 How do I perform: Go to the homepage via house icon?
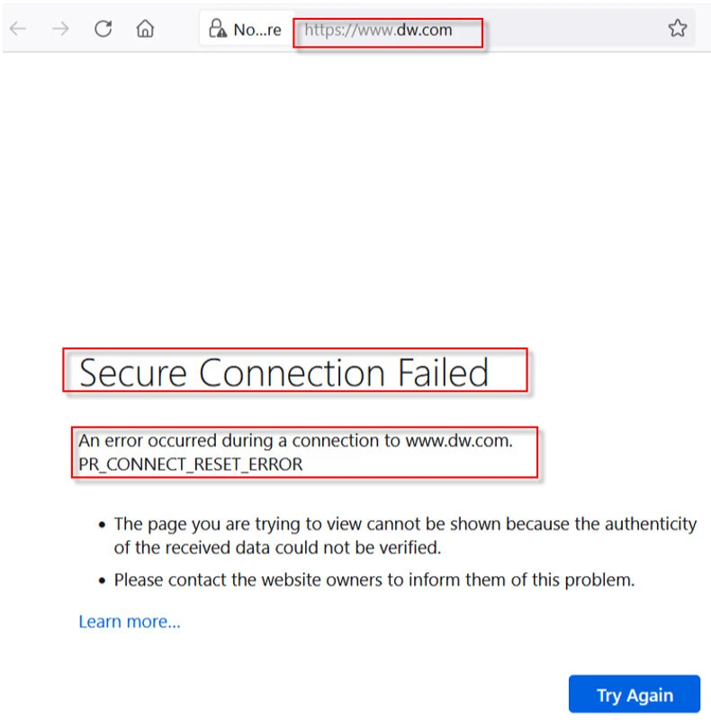click(145, 29)
